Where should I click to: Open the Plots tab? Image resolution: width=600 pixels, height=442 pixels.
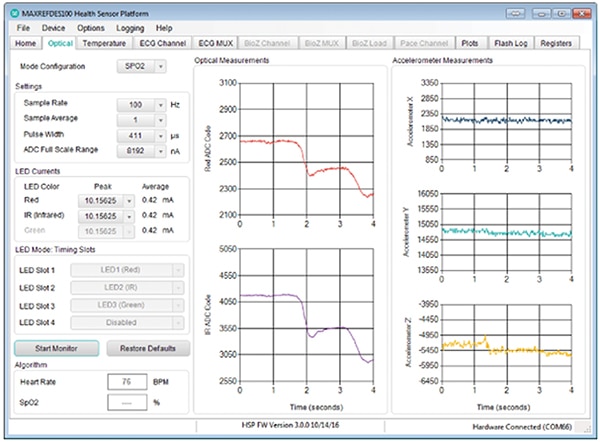coord(470,44)
